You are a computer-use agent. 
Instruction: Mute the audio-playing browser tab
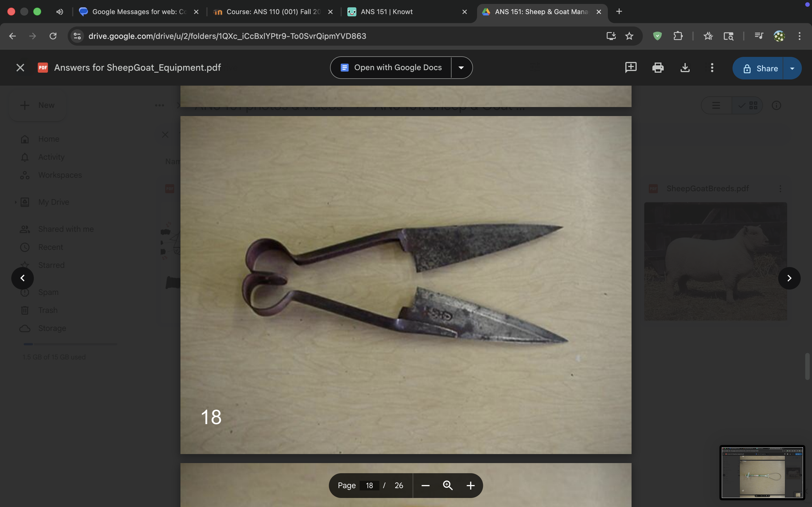pyautogui.click(x=59, y=11)
